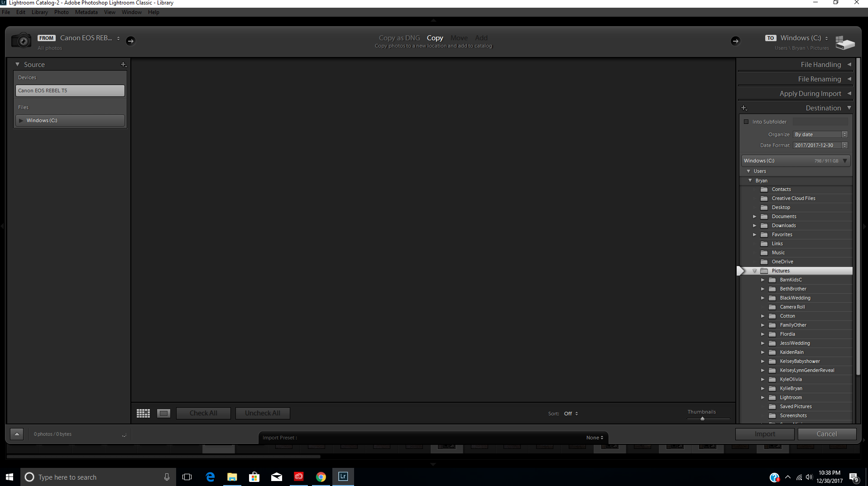The image size is (868, 486).
Task: Open the File menu
Action: (6, 12)
